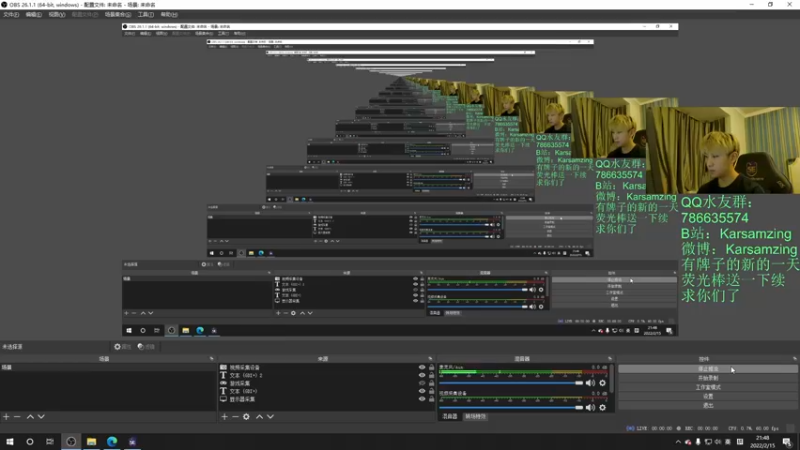Image resolution: width=800 pixels, height=450 pixels.
Task: Select the scene item in Scenes list
Action: click(108, 367)
